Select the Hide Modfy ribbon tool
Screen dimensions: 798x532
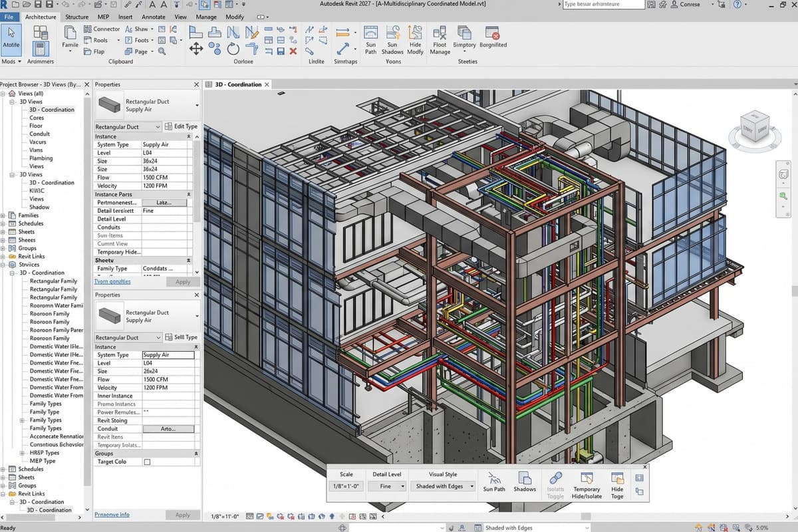click(415, 40)
